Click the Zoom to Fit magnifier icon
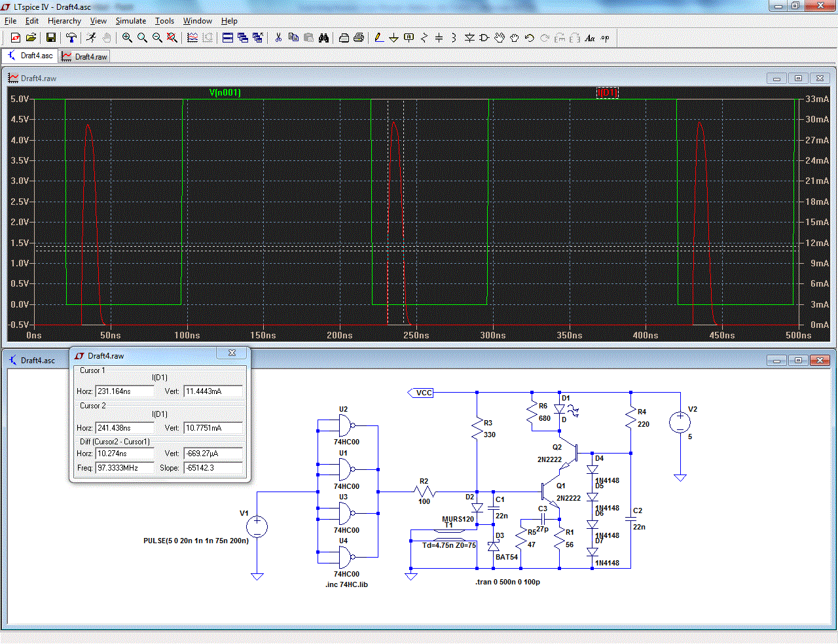Image resolution: width=838 pixels, height=644 pixels. (x=172, y=38)
